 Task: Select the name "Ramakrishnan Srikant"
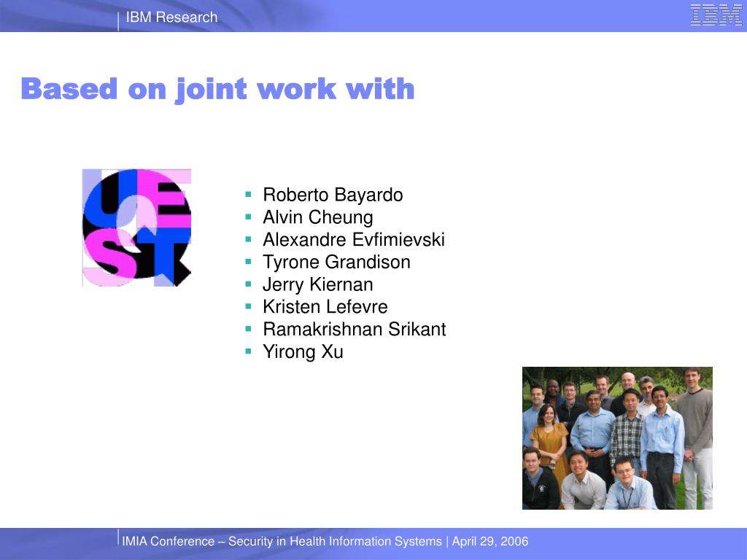pos(355,329)
